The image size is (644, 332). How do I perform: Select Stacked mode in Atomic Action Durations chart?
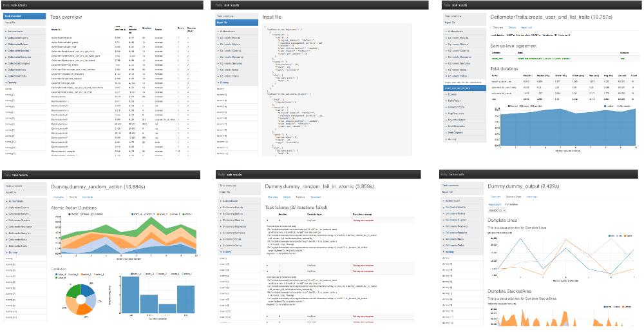click(70, 213)
